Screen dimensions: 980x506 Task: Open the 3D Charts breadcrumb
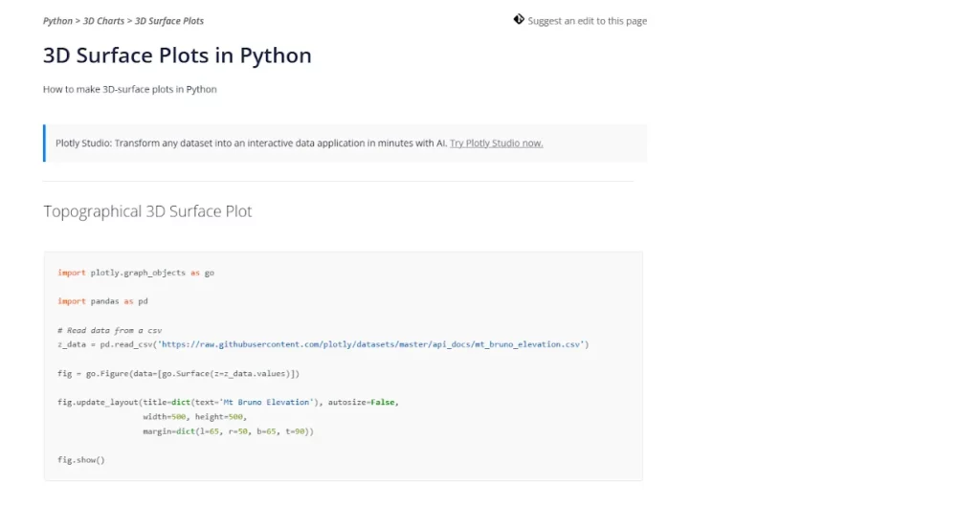pyautogui.click(x=103, y=21)
